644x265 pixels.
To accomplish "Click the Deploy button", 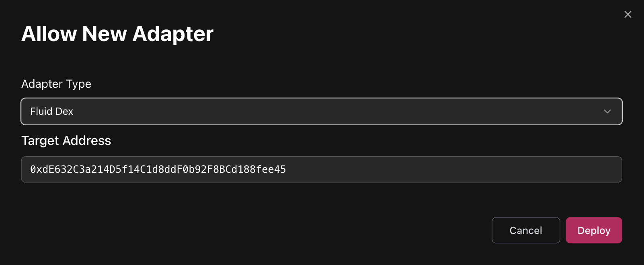I will 593,230.
